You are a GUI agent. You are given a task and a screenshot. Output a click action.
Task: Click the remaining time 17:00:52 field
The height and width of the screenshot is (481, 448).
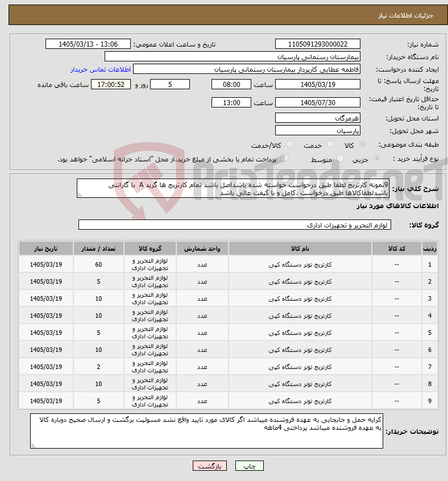(x=111, y=84)
